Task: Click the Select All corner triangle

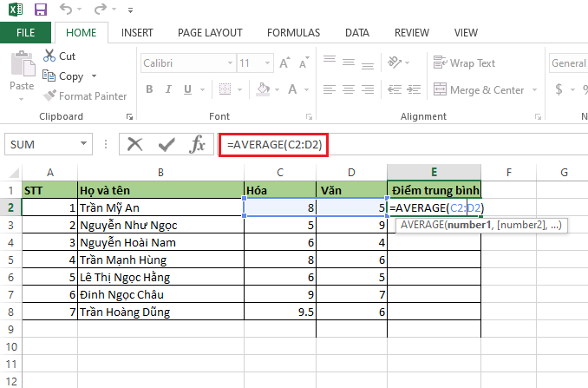Action: pyautogui.click(x=12, y=172)
